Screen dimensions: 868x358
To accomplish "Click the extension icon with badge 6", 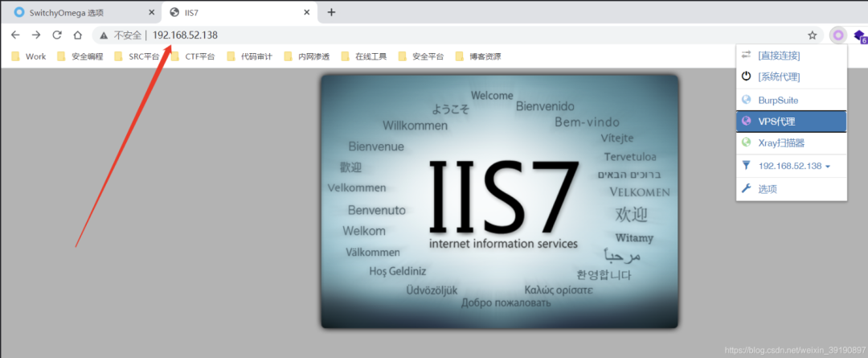I will click(x=860, y=36).
